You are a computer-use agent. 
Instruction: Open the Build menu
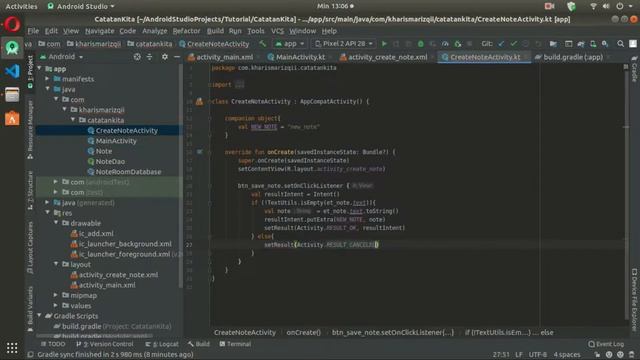[215, 31]
